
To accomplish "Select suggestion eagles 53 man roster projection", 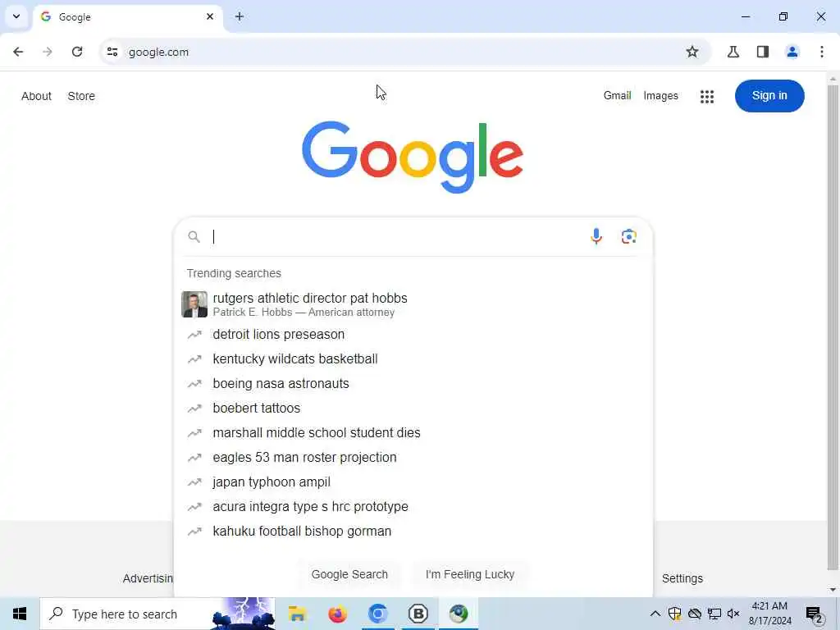I will pos(413,458).
